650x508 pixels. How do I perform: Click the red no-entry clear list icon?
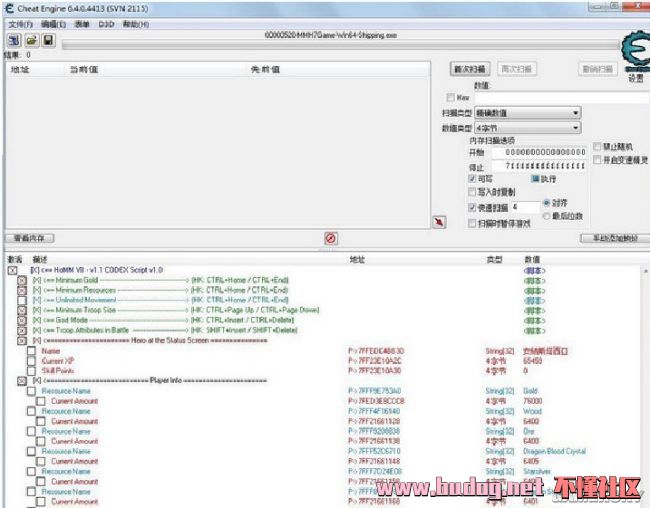[330, 238]
